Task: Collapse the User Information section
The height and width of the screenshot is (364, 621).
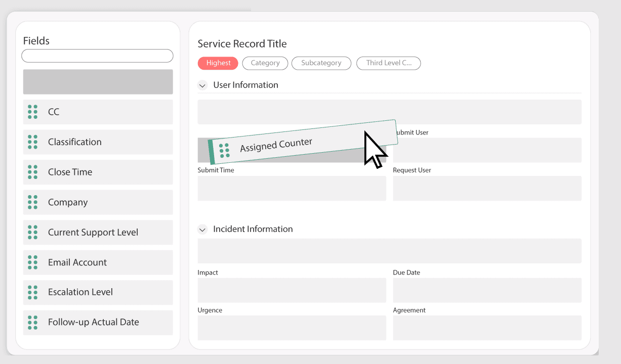Action: point(202,85)
